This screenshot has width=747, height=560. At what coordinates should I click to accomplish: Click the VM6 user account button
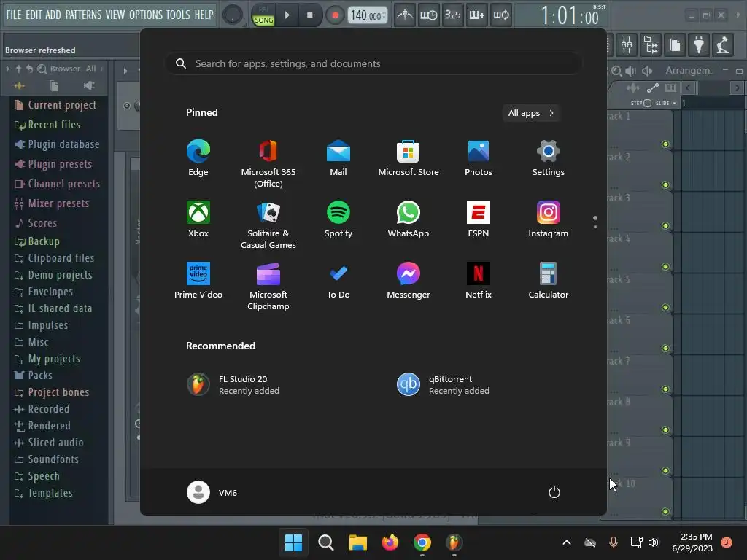[212, 492]
